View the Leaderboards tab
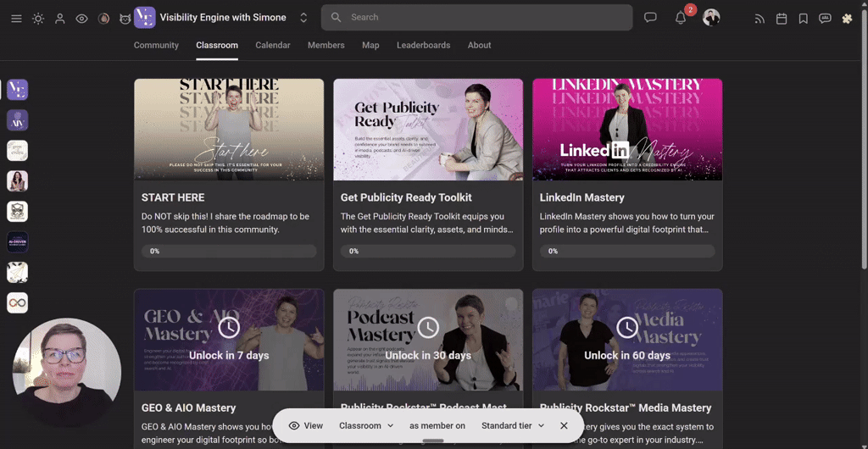Viewport: 868px width, 449px height. (424, 46)
